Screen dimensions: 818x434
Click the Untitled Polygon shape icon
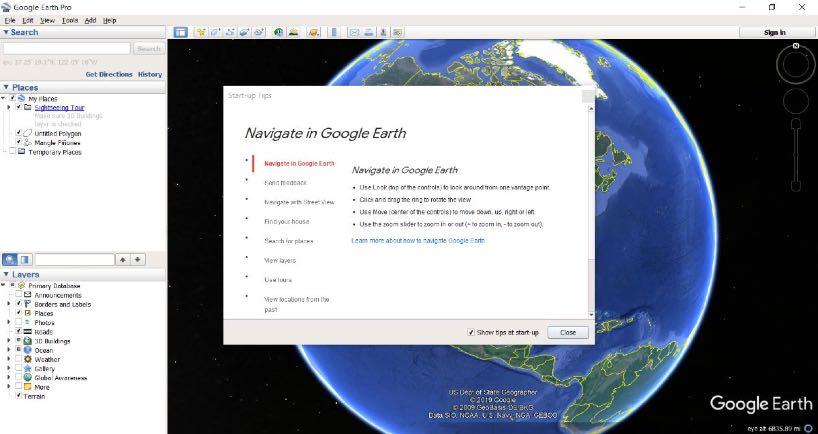tap(28, 134)
